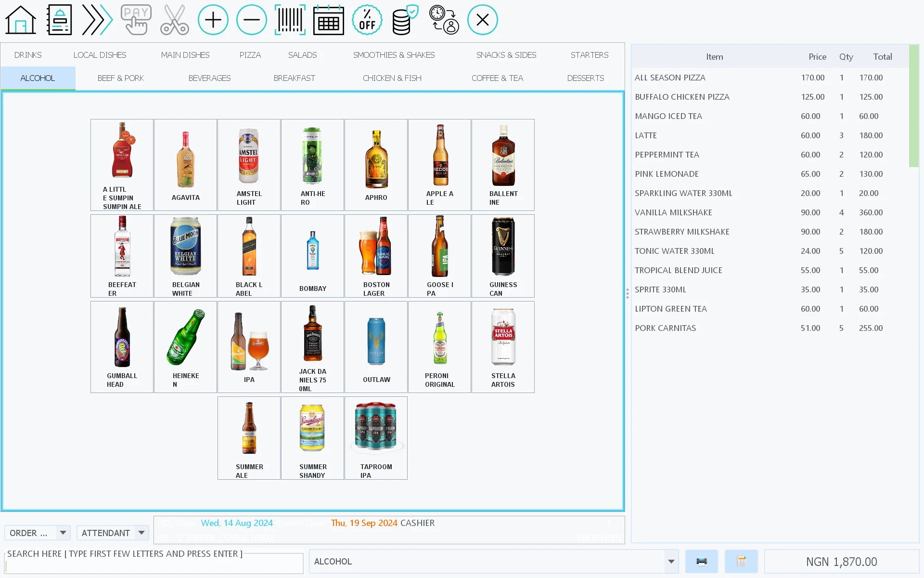
Task: Click the attendant shift clock icon
Action: point(444,19)
